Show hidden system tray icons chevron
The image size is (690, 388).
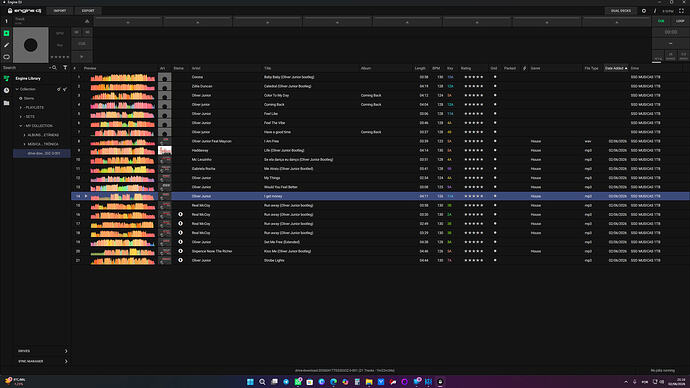(626, 382)
